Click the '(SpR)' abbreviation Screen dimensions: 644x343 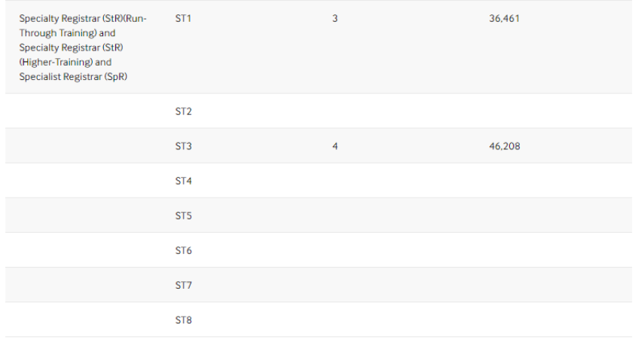click(x=115, y=77)
